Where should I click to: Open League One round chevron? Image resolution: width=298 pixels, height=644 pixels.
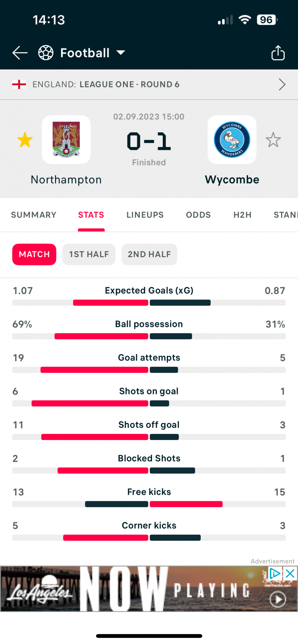pyautogui.click(x=282, y=85)
